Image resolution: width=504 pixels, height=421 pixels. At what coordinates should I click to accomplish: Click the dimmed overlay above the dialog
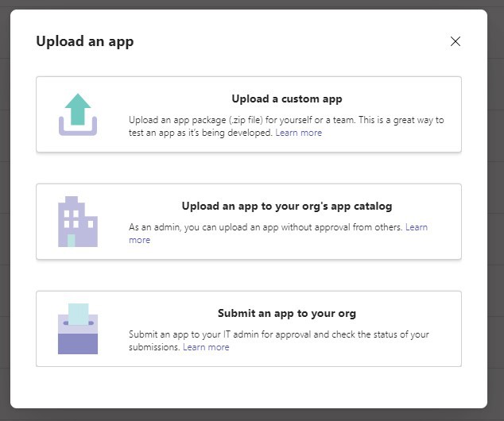point(252,4)
